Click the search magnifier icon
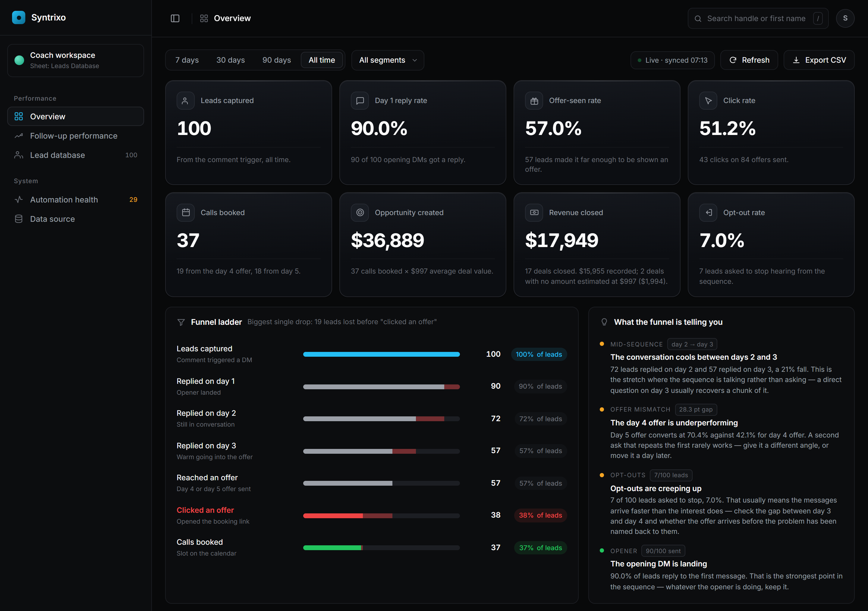This screenshot has width=868, height=611. pos(698,18)
